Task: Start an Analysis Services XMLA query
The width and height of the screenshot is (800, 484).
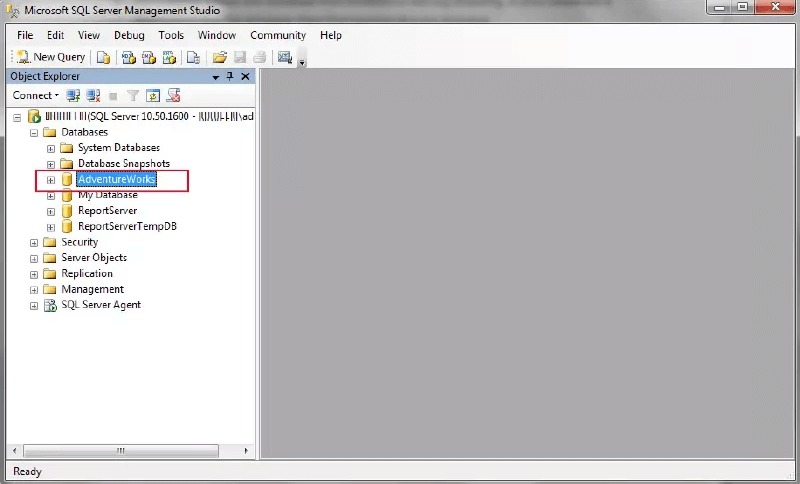Action: pos(169,58)
